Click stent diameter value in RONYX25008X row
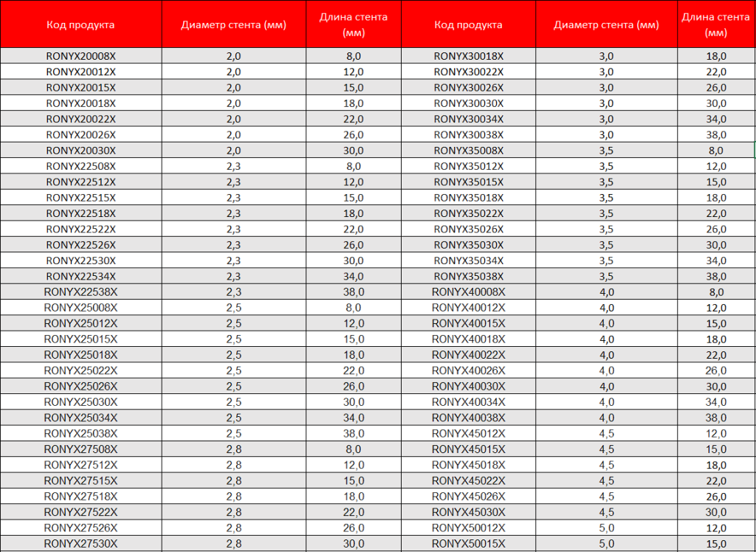This screenshot has width=756, height=552. click(x=233, y=308)
